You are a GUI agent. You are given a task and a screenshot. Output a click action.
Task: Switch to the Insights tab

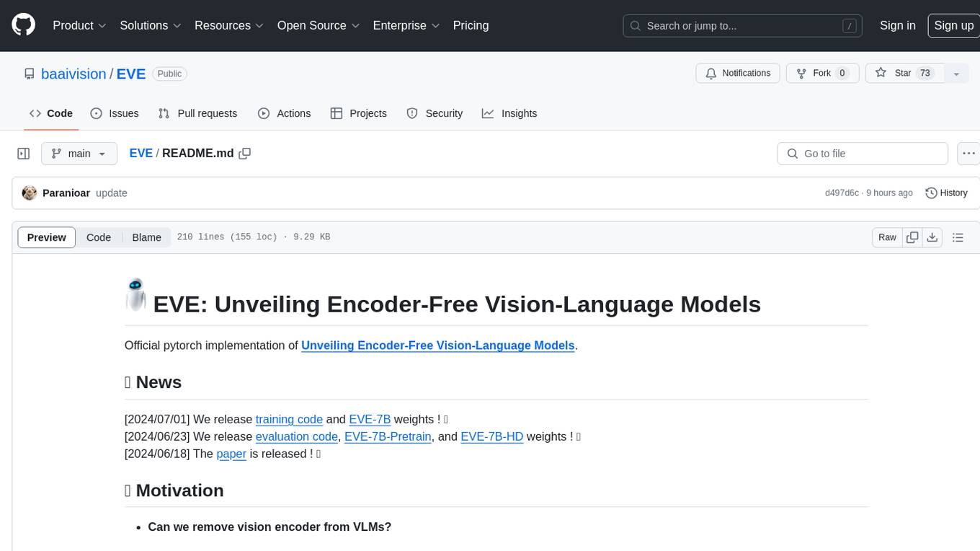click(509, 113)
